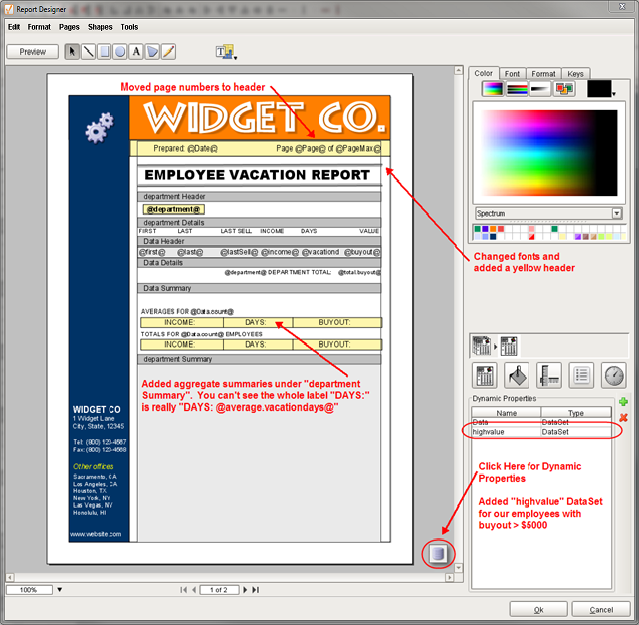Select the Oval shape tool
Screen dimensions: 639x625
coord(120,52)
